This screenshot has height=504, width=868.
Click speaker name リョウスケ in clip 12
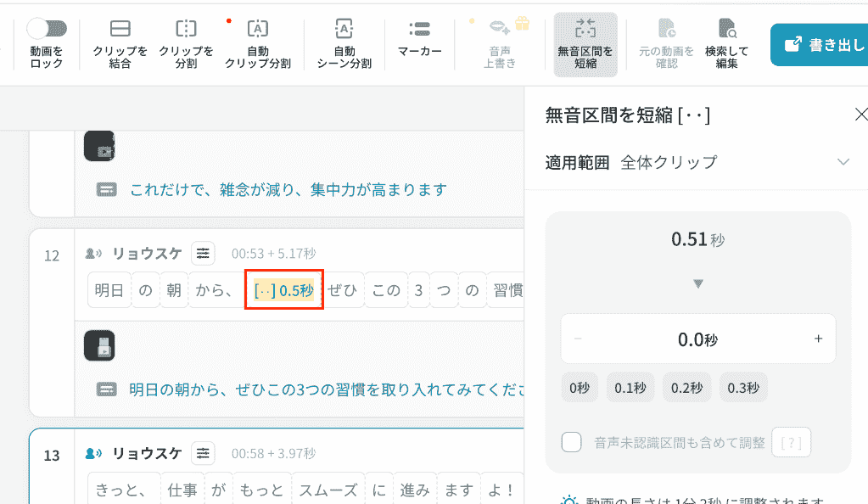pos(148,254)
